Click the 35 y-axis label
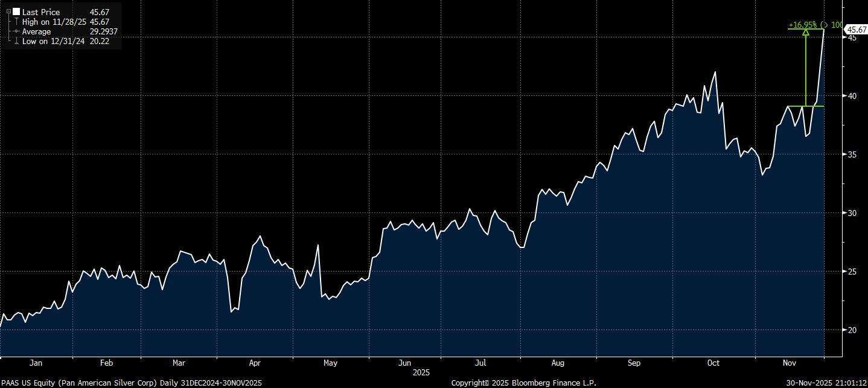Screen dimensions: 868x388 tap(851, 154)
